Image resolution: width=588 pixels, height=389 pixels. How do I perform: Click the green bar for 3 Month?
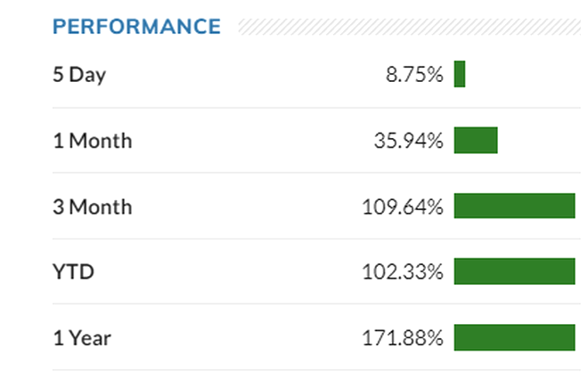[x=514, y=206]
